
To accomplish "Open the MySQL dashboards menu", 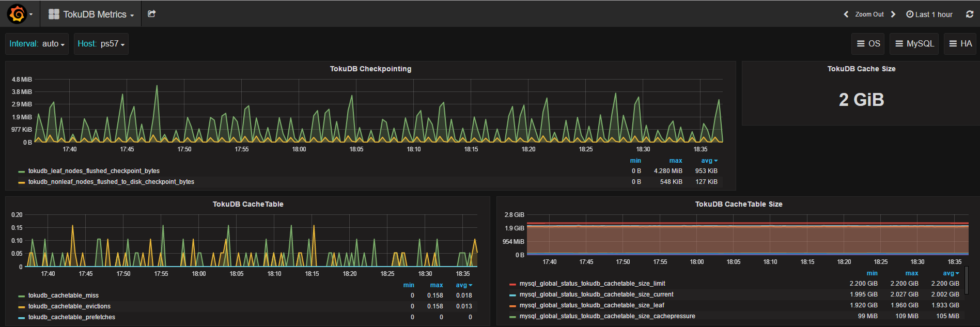I will tap(914, 44).
